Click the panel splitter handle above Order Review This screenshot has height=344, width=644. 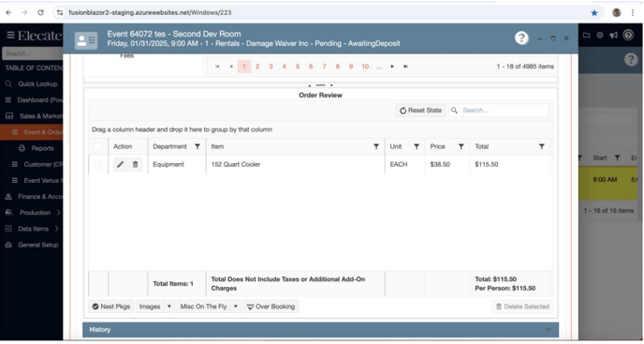click(321, 85)
